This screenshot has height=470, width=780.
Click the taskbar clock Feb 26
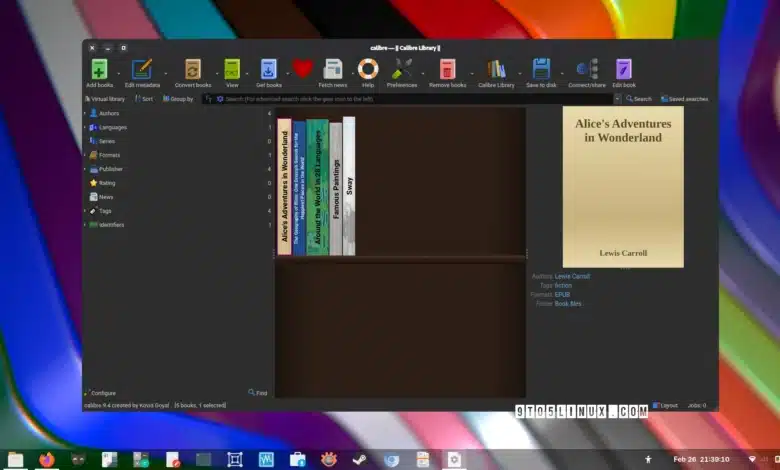point(701,460)
